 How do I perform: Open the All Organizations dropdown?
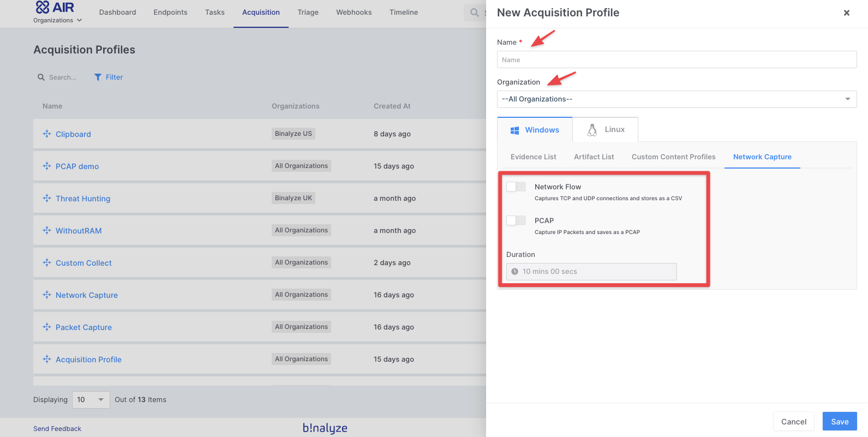pyautogui.click(x=677, y=99)
